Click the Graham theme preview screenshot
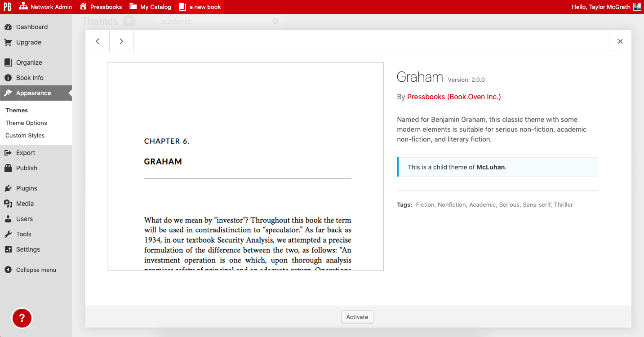This screenshot has height=337, width=644. pyautogui.click(x=245, y=167)
